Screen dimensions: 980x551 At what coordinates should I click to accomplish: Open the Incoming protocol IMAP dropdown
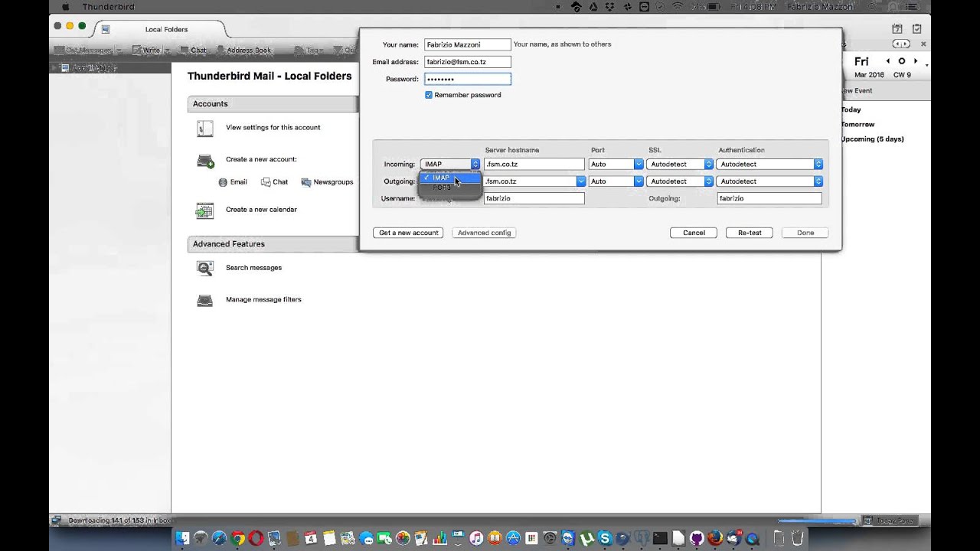[x=450, y=165]
